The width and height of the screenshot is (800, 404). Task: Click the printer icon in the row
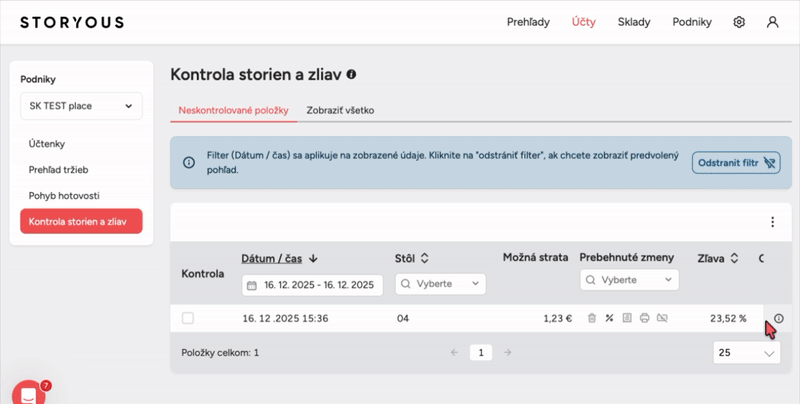645,318
